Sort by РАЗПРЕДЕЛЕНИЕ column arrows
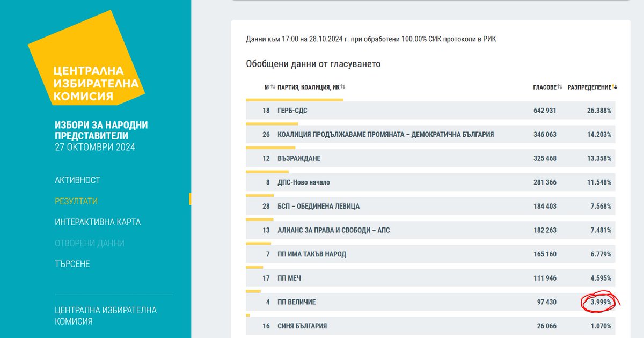 [614, 87]
